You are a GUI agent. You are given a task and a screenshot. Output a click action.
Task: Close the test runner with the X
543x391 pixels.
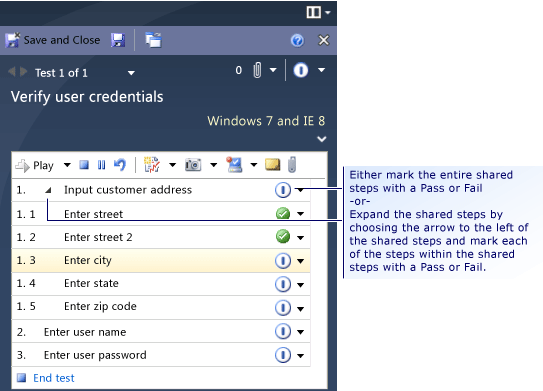(x=324, y=41)
